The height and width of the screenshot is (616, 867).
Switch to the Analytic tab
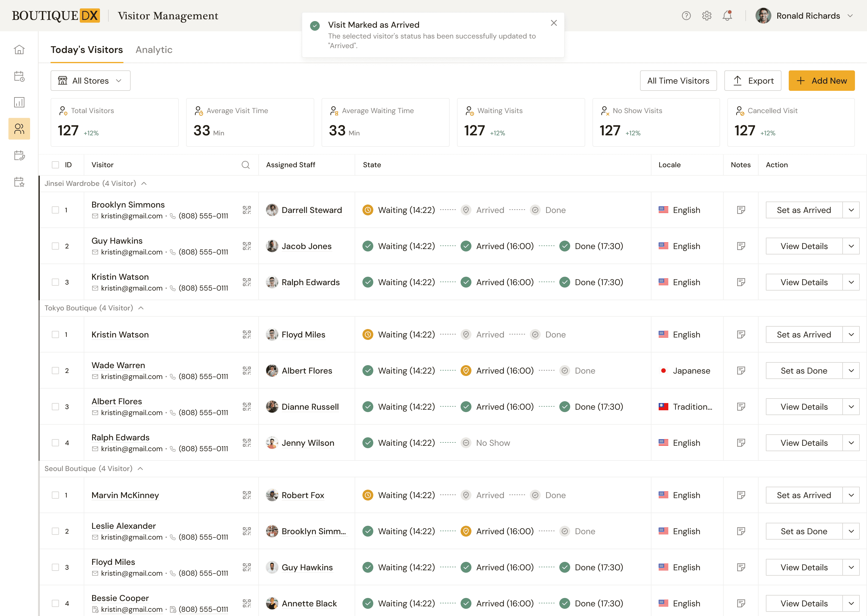(x=154, y=50)
